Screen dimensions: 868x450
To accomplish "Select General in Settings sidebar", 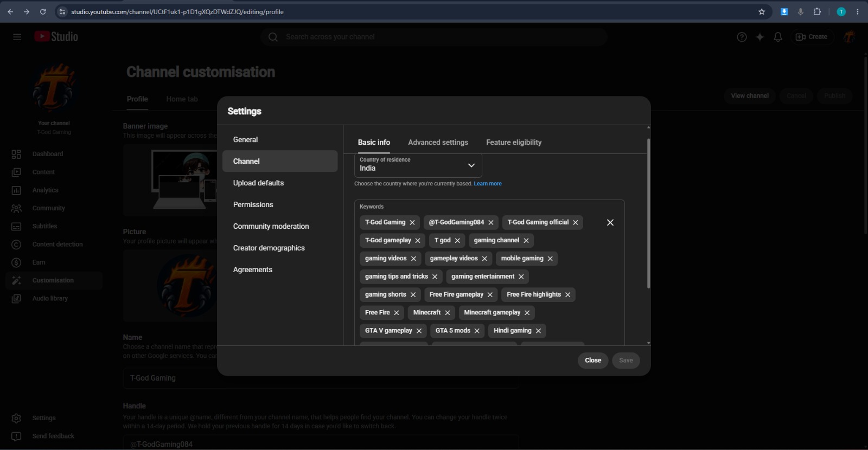I will [x=280, y=139].
